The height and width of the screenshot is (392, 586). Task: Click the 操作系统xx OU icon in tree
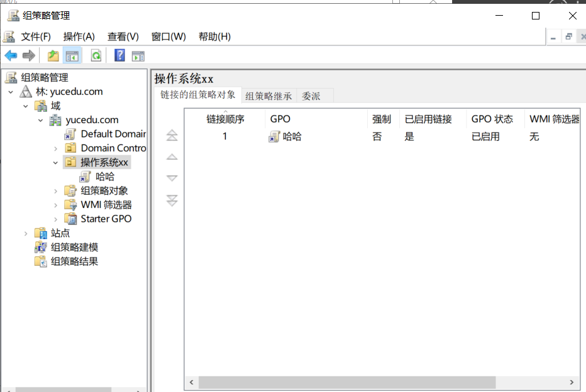[70, 162]
